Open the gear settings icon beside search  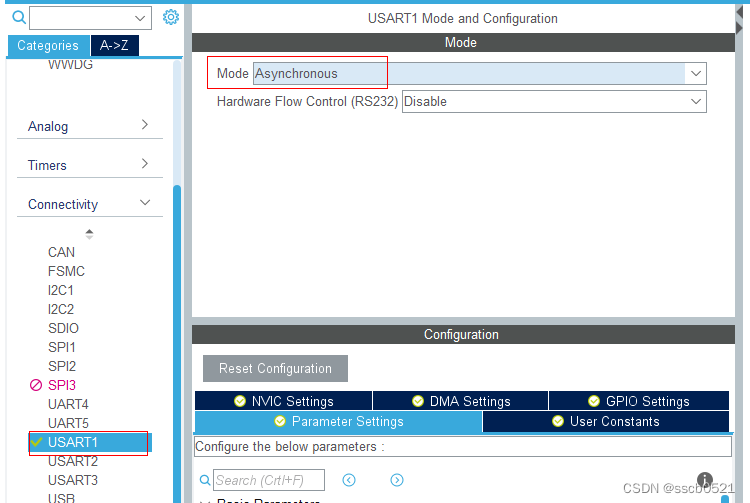pyautogui.click(x=171, y=17)
